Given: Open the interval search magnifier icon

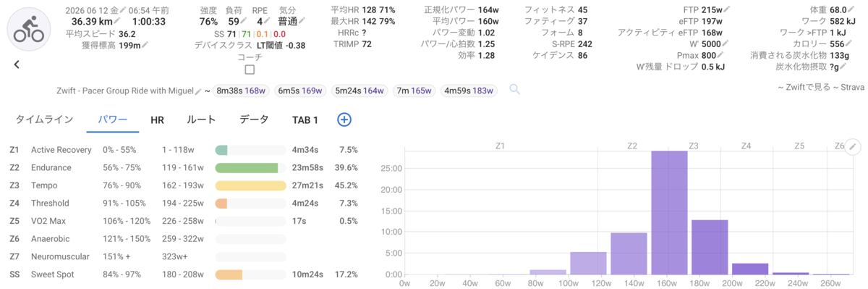Looking at the screenshot, I should [x=515, y=90].
